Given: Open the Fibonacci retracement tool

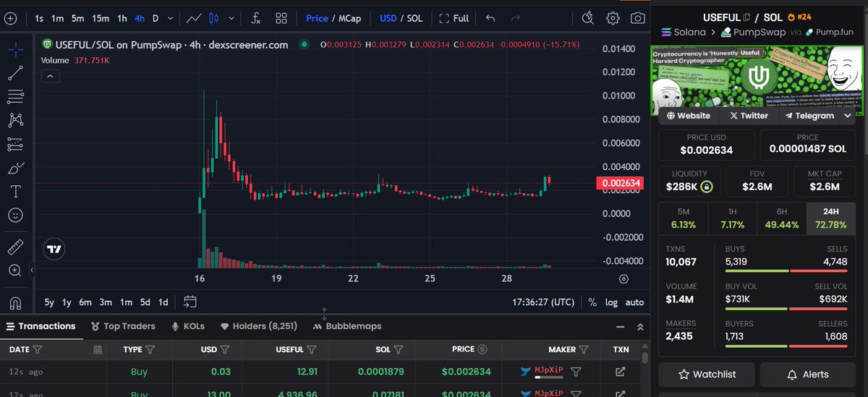Looking at the screenshot, I should tap(15, 97).
